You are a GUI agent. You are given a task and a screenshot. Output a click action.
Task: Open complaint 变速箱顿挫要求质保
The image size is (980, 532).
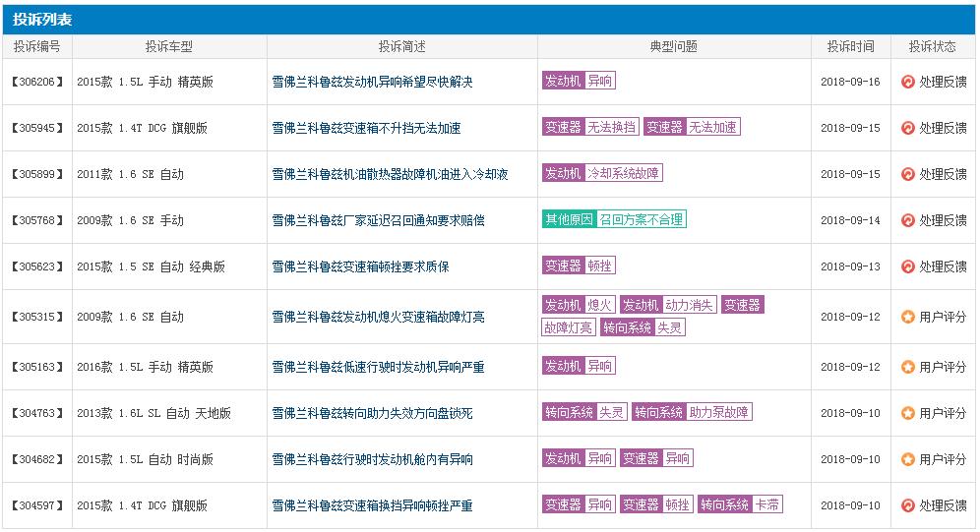(361, 266)
